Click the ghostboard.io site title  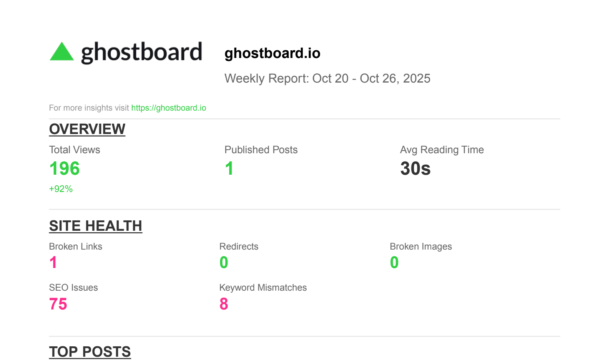click(272, 53)
